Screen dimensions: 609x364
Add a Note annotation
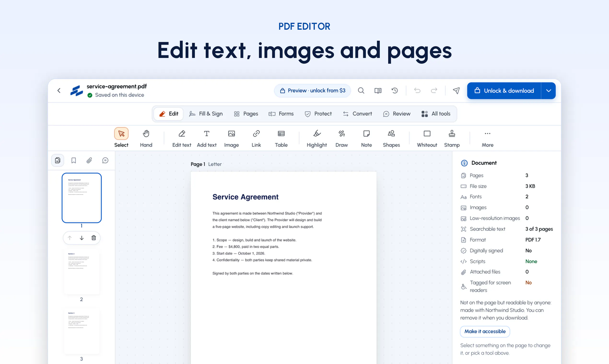366,138
